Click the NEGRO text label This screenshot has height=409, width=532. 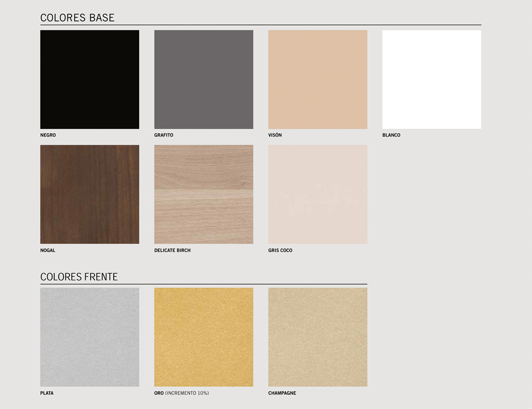tap(48, 135)
